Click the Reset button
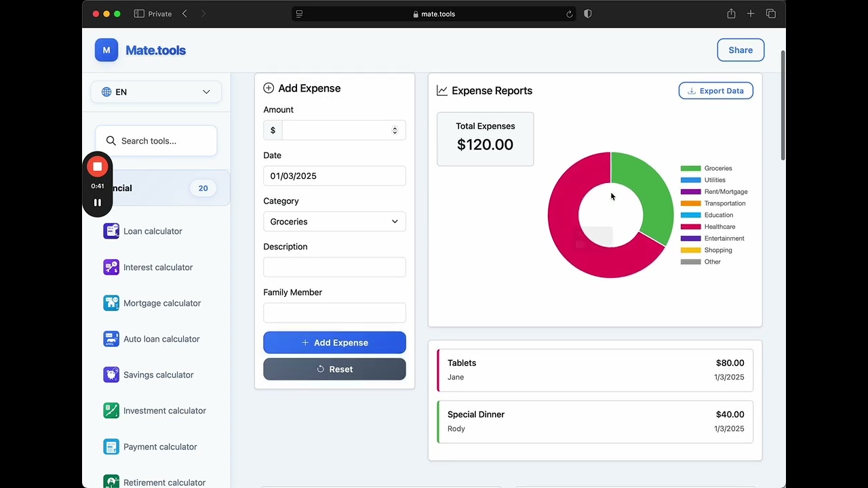 [334, 369]
